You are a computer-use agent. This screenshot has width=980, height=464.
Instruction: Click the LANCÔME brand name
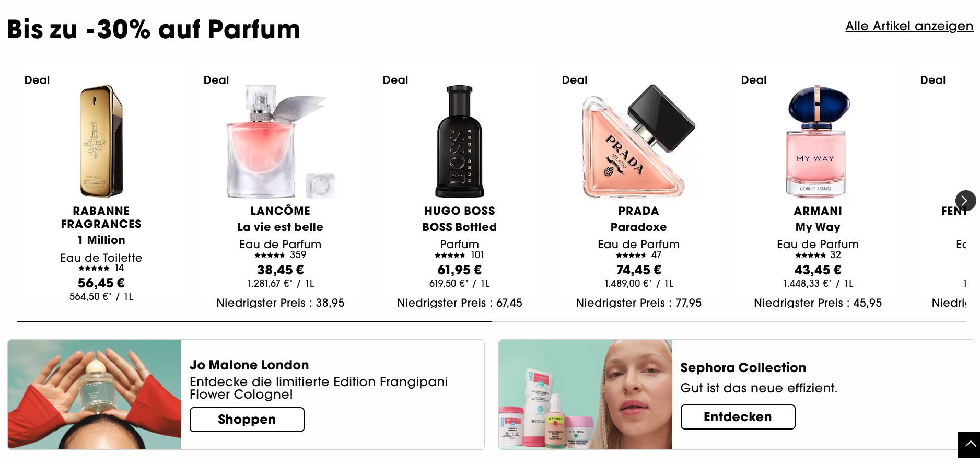tap(281, 211)
